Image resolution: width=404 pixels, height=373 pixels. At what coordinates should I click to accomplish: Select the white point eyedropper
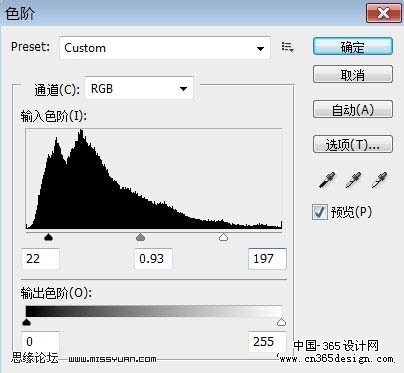[x=379, y=180]
